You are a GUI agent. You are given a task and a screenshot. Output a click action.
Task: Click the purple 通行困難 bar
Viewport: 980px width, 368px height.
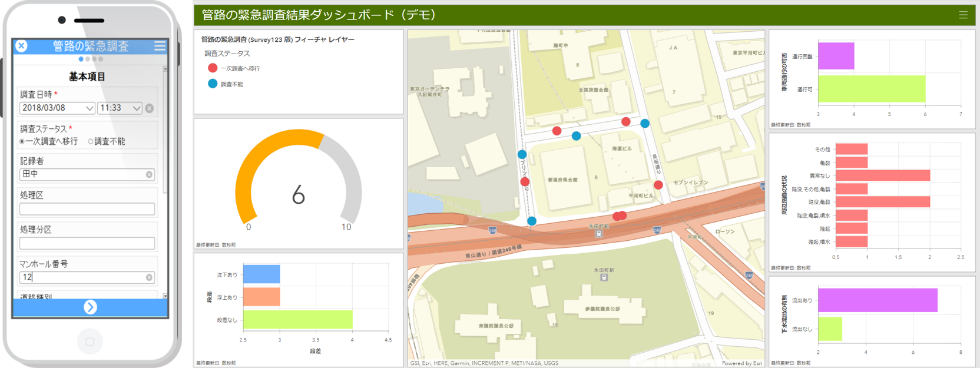835,56
